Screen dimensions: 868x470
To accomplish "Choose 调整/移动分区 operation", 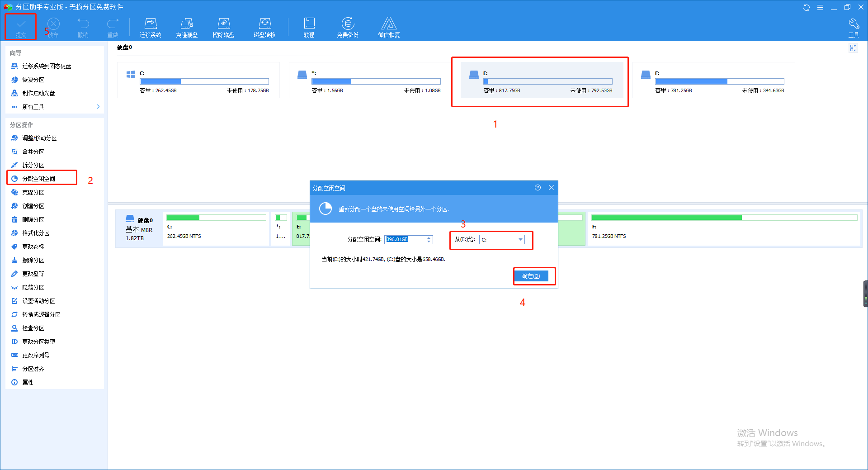I will click(x=39, y=138).
